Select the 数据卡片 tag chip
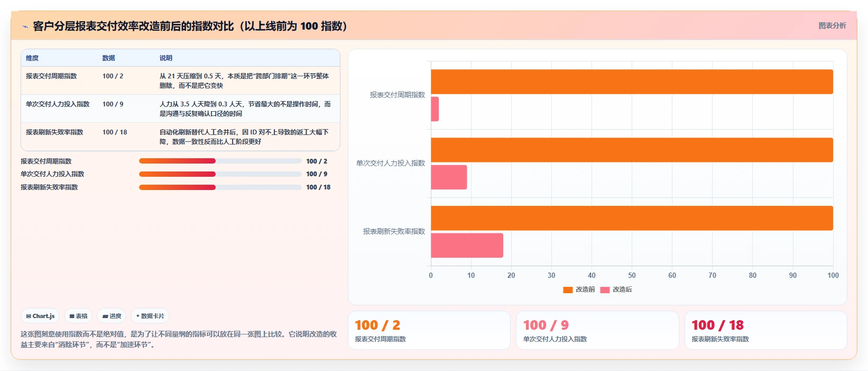Viewport: 868px width, 371px height. coord(150,316)
